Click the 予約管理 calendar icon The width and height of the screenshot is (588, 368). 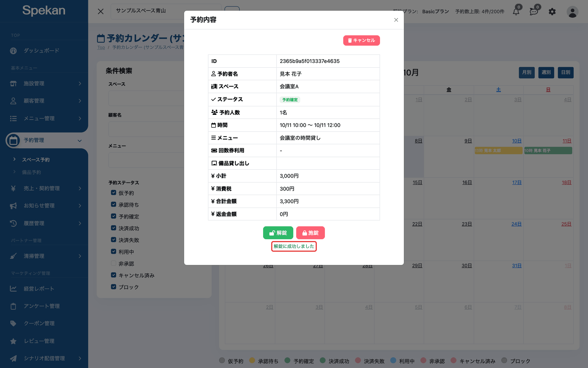[x=13, y=140]
